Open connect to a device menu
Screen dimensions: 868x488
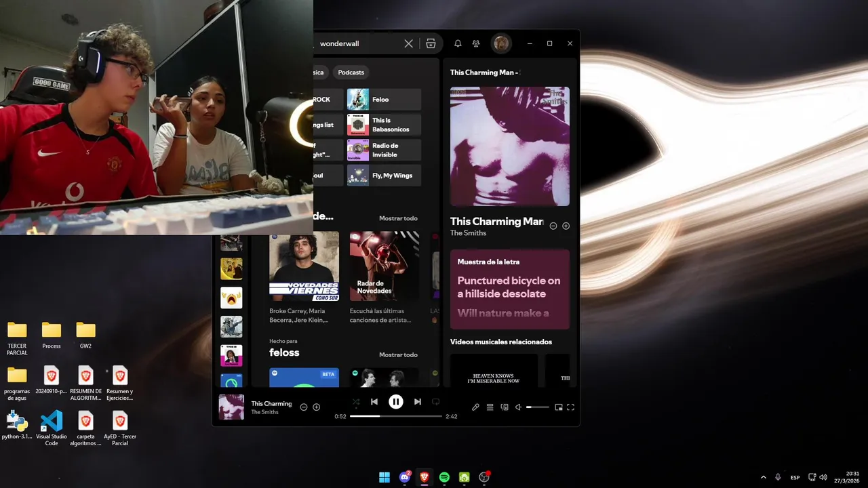pyautogui.click(x=505, y=407)
